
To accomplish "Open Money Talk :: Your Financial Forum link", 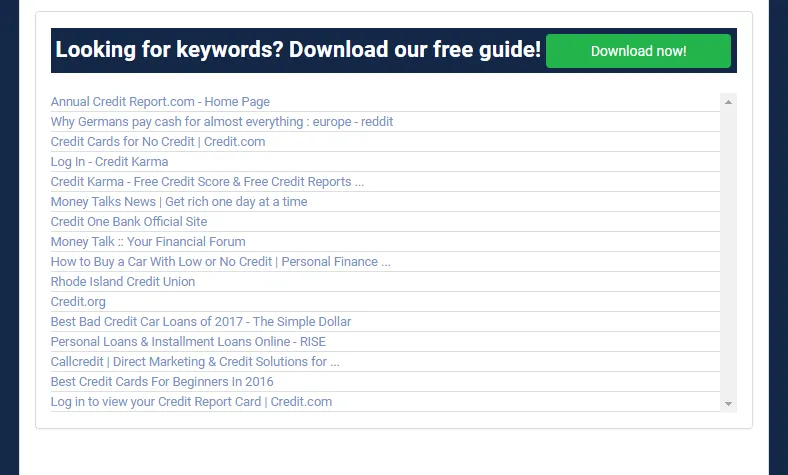I will 148,242.
